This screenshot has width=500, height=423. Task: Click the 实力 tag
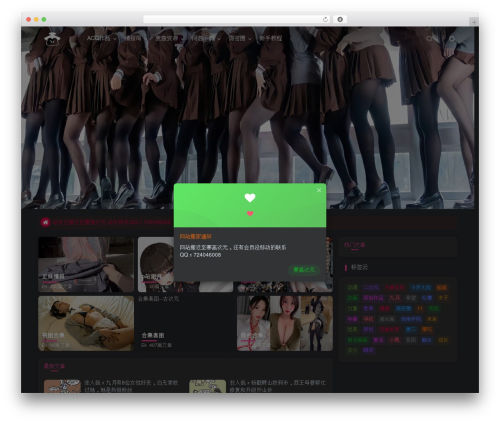pyautogui.click(x=352, y=350)
